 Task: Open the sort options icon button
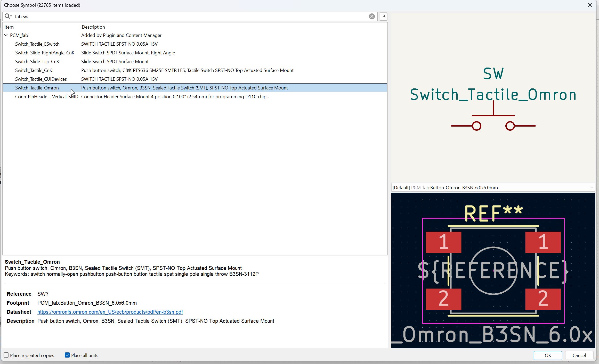[x=383, y=16]
